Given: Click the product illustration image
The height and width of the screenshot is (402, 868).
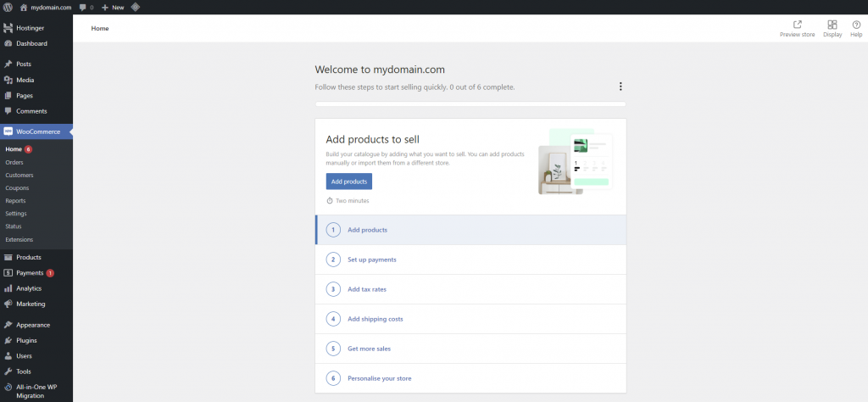Looking at the screenshot, I should tap(574, 162).
